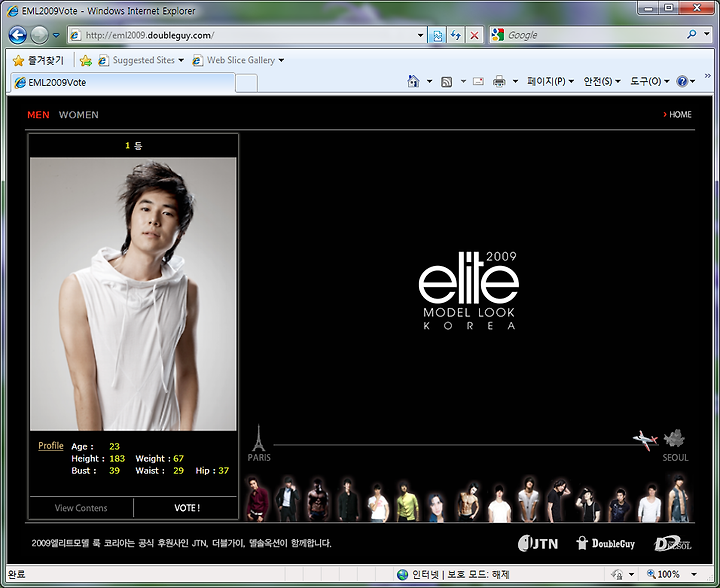
Task: Click the elite Model Look Korea logo
Action: click(469, 291)
